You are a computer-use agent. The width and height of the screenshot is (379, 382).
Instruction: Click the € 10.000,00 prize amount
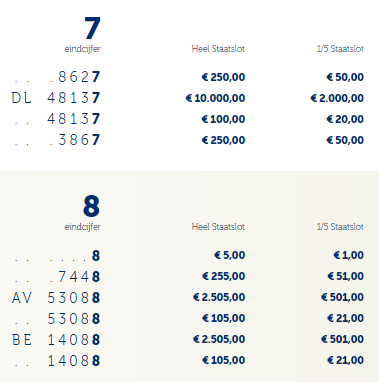(x=215, y=98)
